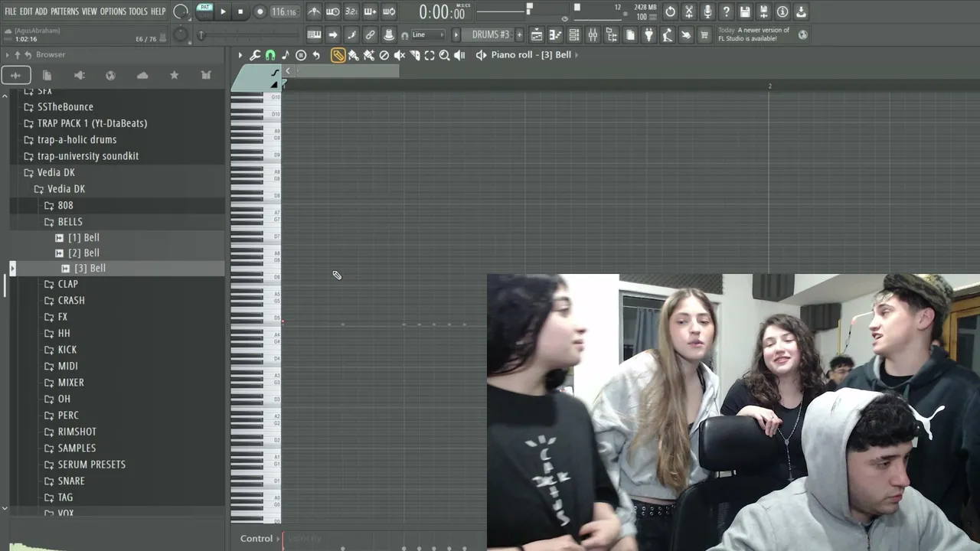This screenshot has height=551, width=980.
Task: Toggle typing keyboard to piano
Action: point(314,34)
